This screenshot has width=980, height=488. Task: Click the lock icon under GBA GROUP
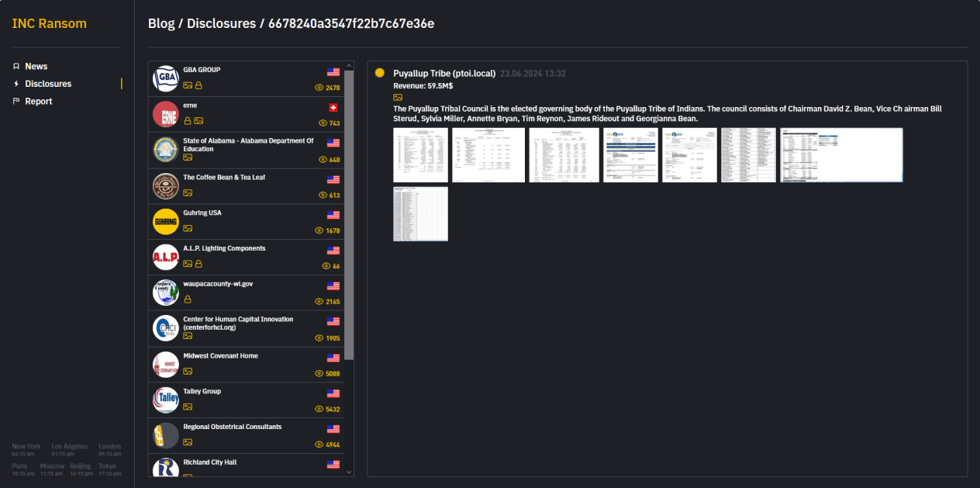(x=198, y=85)
